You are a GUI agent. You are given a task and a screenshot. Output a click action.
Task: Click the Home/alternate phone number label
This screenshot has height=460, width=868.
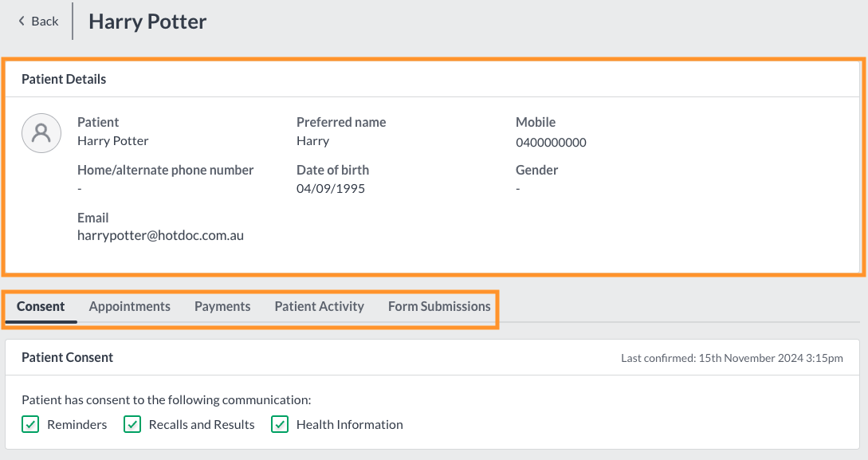166,170
